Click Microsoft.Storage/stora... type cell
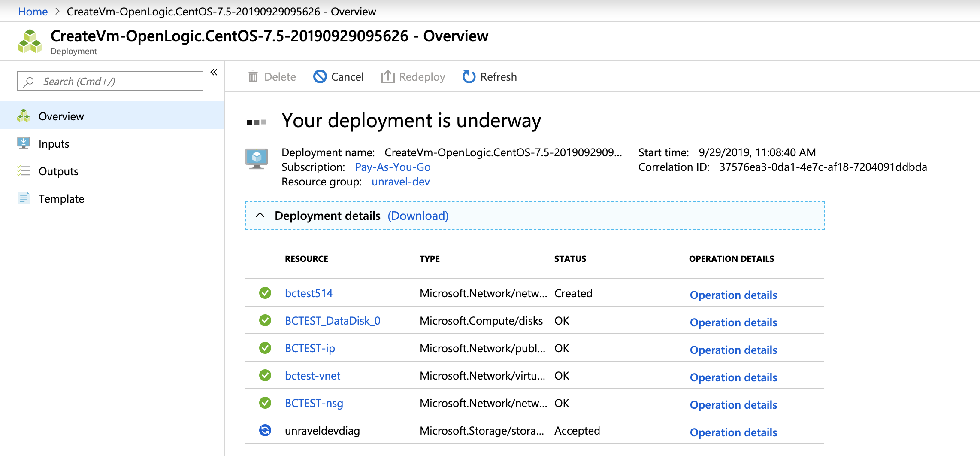Viewport: 980px width, 456px height. (482, 431)
